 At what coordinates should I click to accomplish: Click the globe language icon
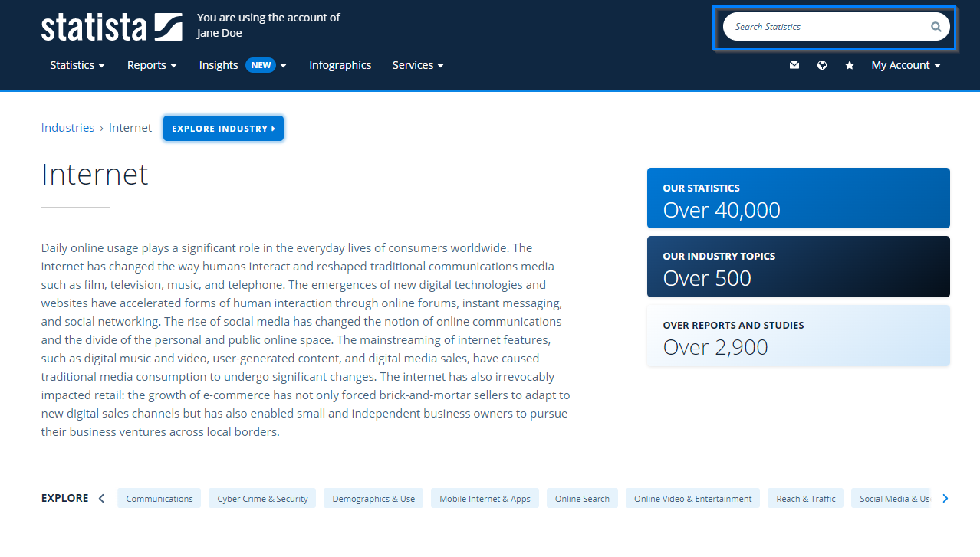tap(822, 65)
